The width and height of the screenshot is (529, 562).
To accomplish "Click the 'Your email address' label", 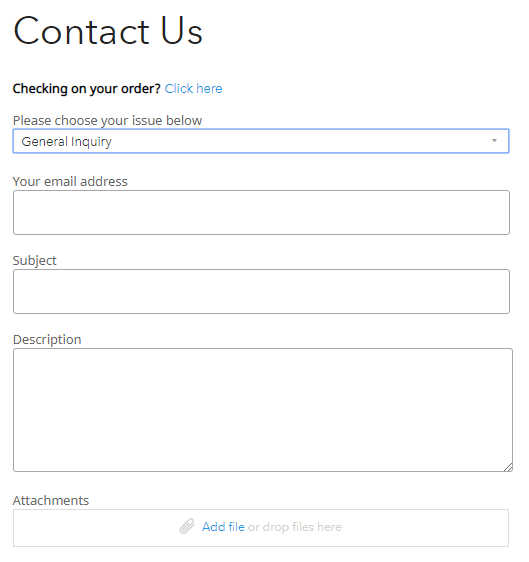I will [70, 181].
